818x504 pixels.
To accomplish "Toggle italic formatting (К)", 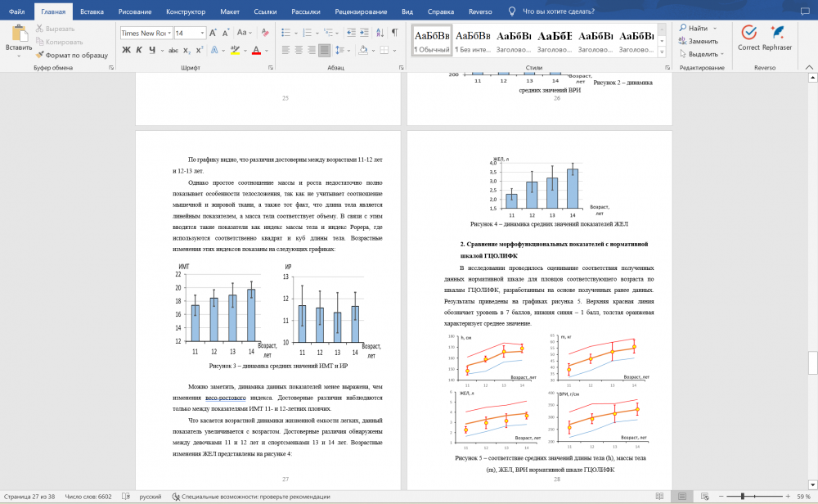I will pyautogui.click(x=140, y=50).
